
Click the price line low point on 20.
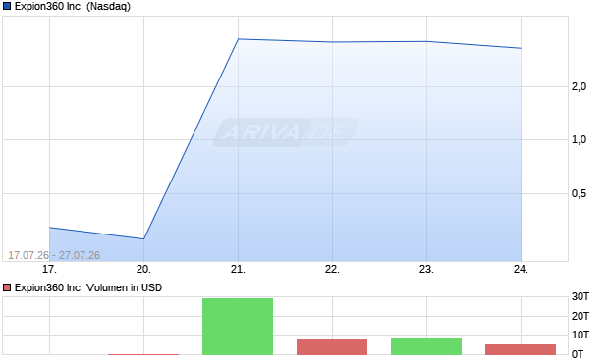coord(143,238)
